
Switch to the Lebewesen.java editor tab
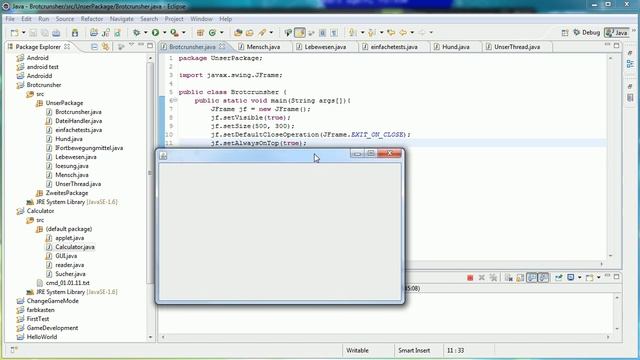click(325, 47)
